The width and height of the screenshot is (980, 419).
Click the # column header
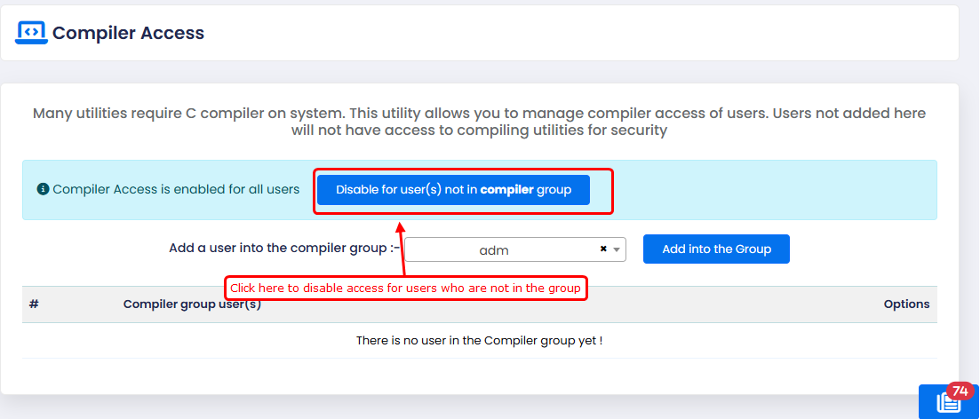tap(34, 304)
